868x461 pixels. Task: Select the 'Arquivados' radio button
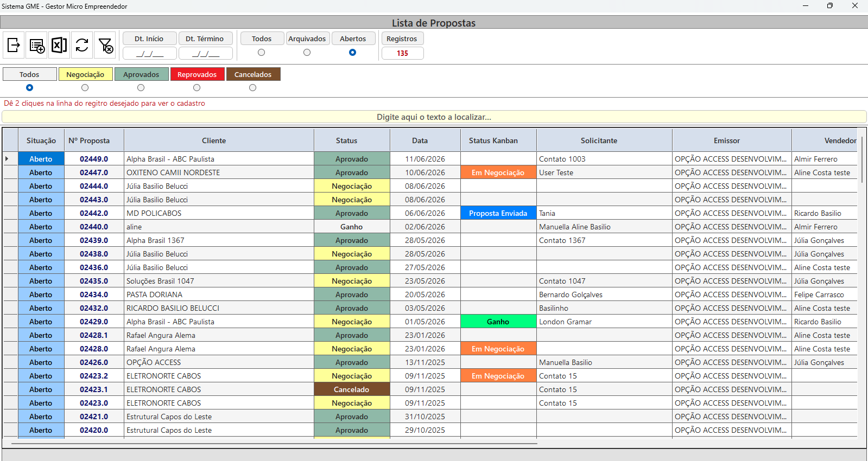(x=307, y=53)
